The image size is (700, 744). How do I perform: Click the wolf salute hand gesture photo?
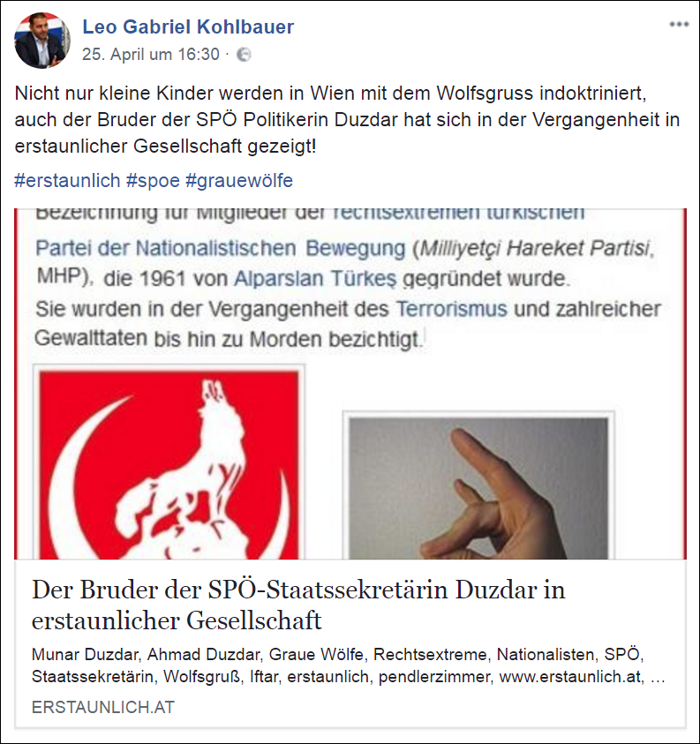pos(478,488)
